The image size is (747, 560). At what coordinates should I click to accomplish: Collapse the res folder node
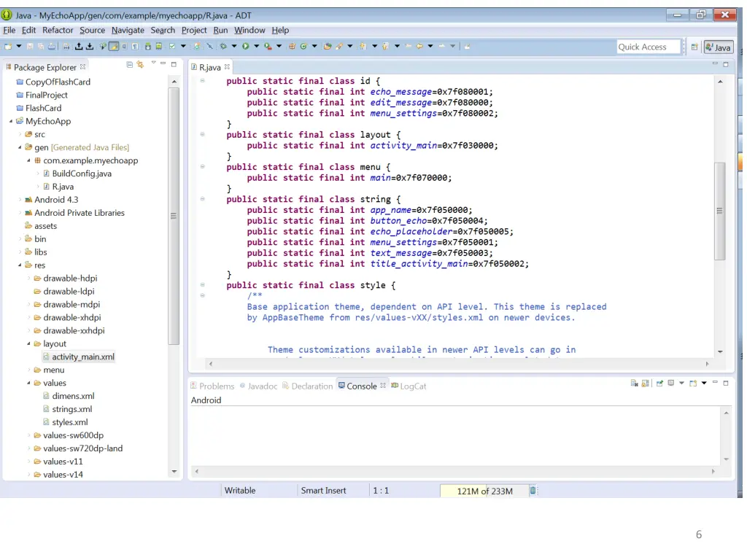coord(20,265)
